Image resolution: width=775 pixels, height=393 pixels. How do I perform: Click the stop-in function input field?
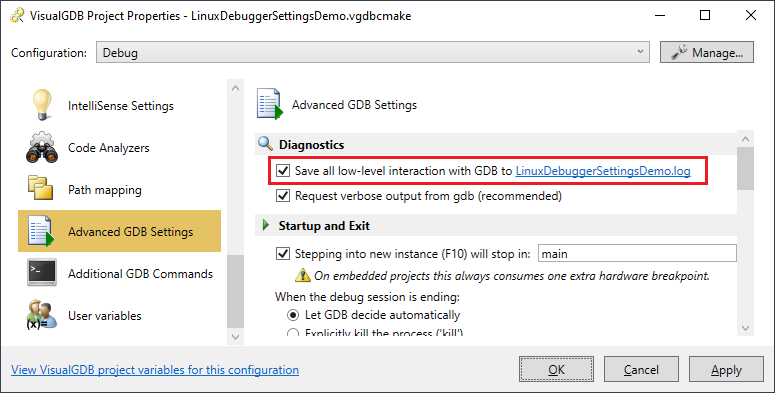click(x=637, y=254)
